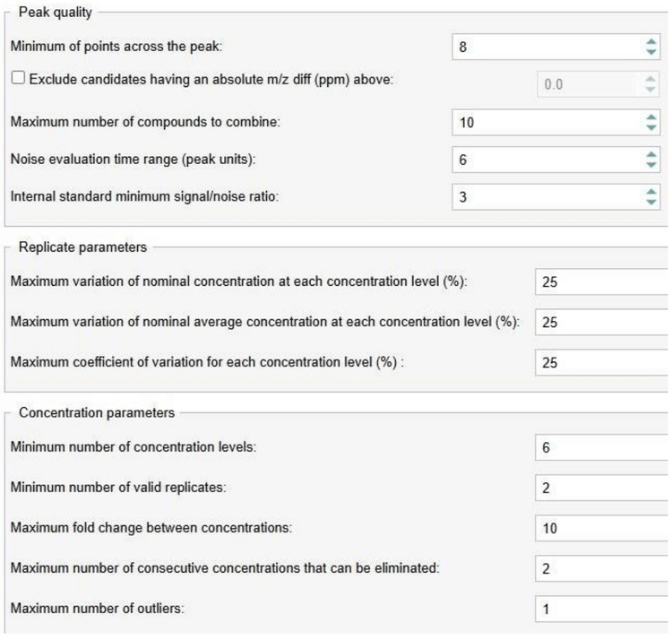Enable exclude candidates by m/z diff checkbox
The height and width of the screenshot is (640, 672).
point(18,78)
